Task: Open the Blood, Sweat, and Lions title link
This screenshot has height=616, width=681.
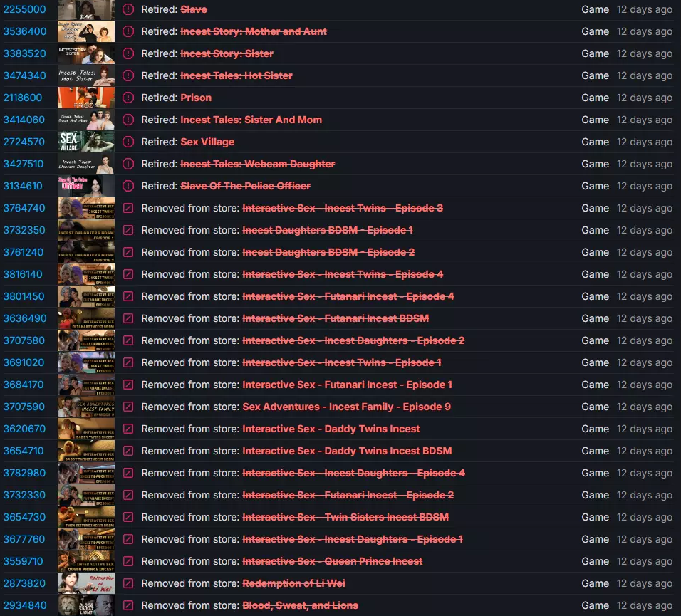Action: (300, 605)
